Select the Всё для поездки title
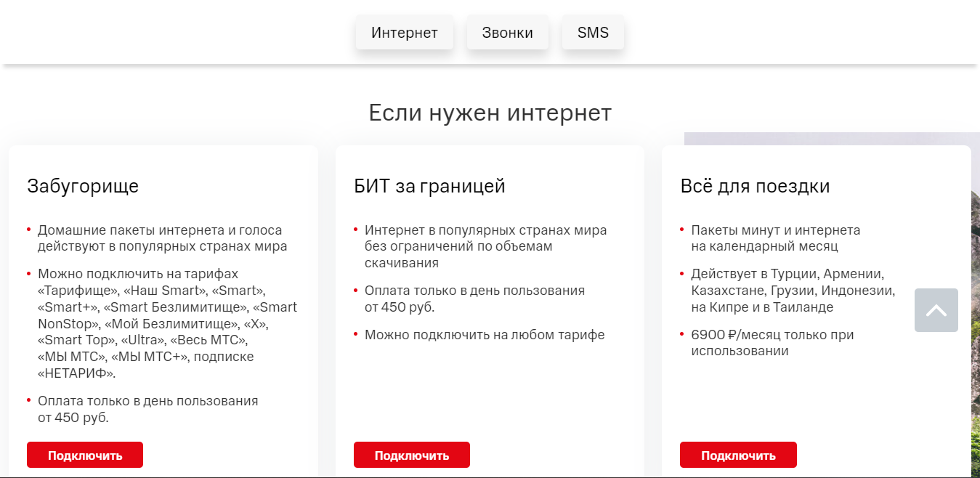Viewport: 980px width, 478px height. click(x=755, y=187)
